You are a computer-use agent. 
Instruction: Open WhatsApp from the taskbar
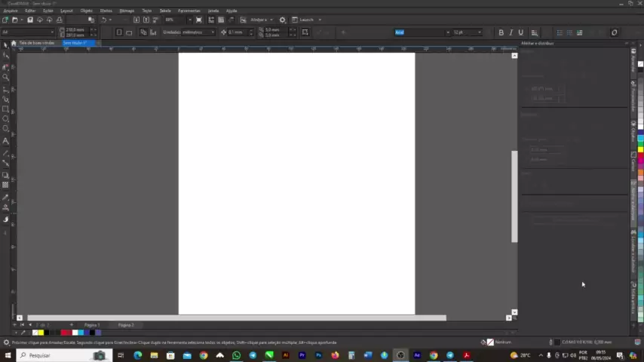click(237, 355)
